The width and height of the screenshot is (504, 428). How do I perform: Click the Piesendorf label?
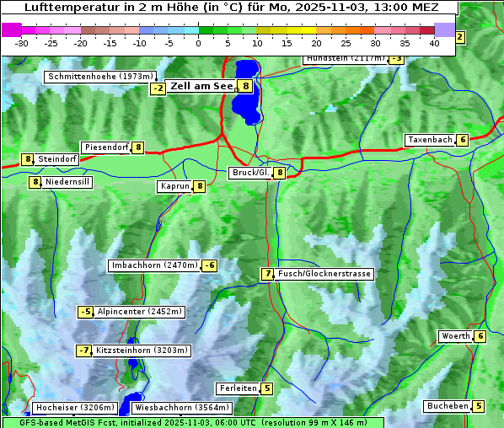[x=105, y=147]
